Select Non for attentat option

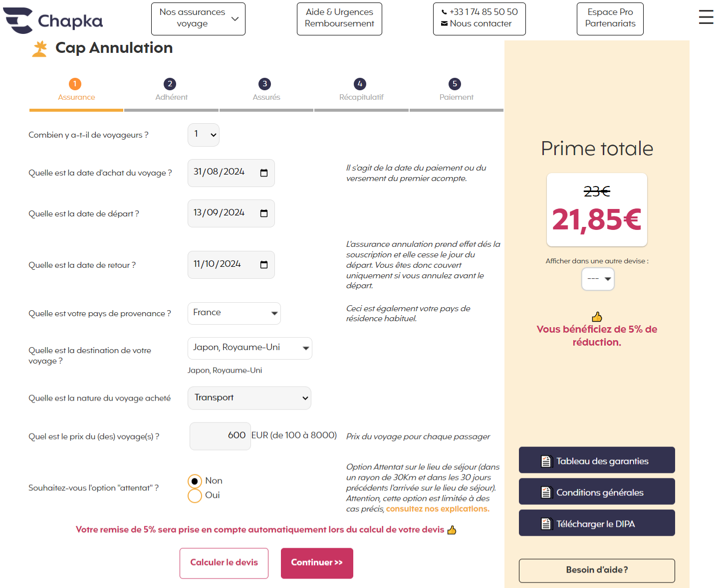(x=195, y=481)
